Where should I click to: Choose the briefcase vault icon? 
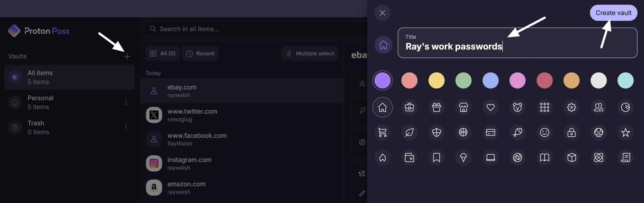[409, 107]
